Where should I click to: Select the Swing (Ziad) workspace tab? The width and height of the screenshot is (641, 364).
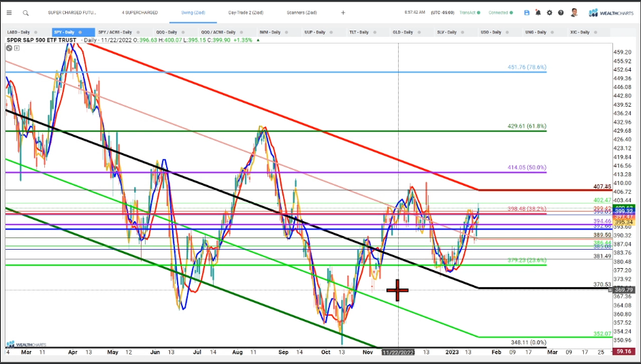pos(193,13)
